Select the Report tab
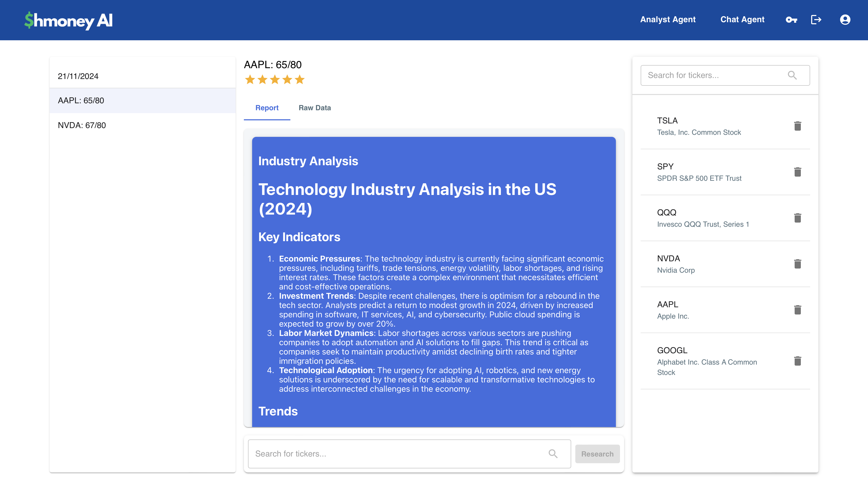This screenshot has width=868, height=488. pos(267,108)
